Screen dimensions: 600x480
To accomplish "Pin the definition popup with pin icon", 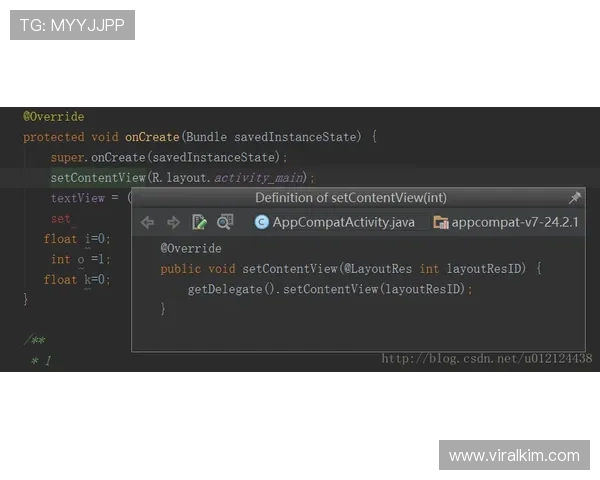I will [x=574, y=198].
